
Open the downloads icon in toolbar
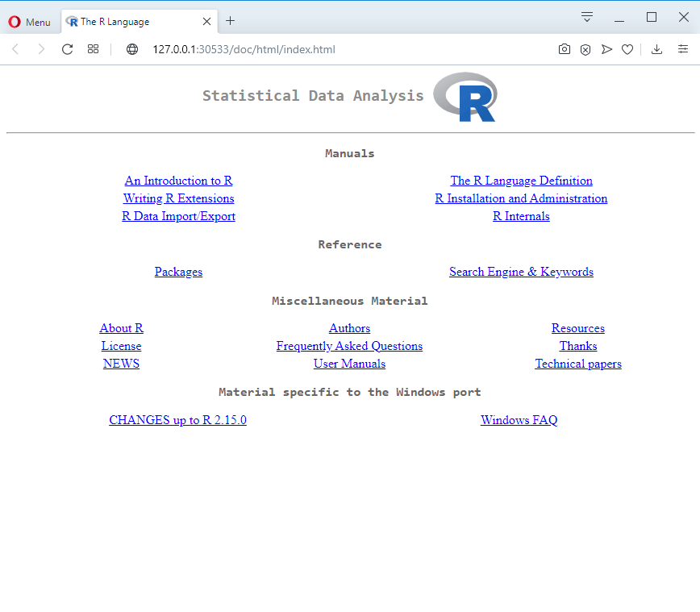[x=656, y=49]
